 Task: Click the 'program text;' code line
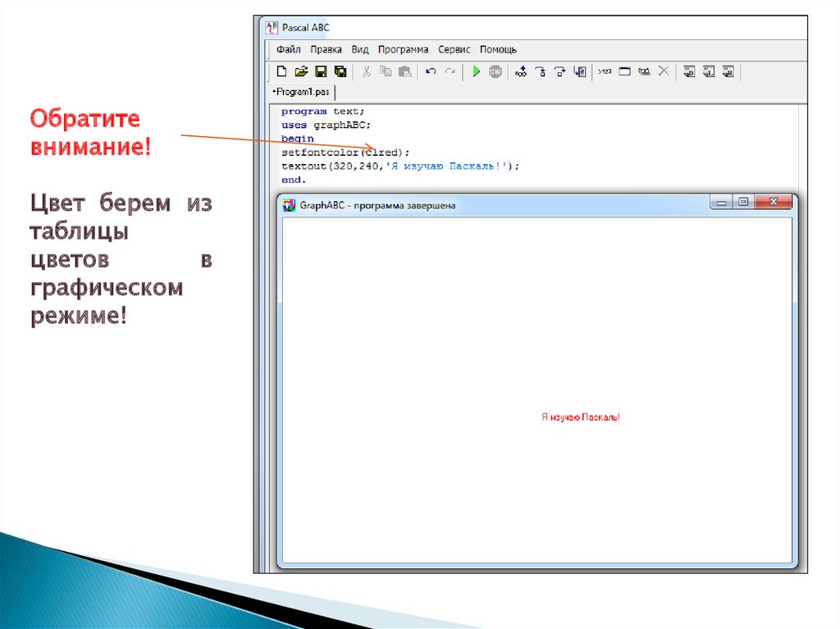tap(322, 112)
